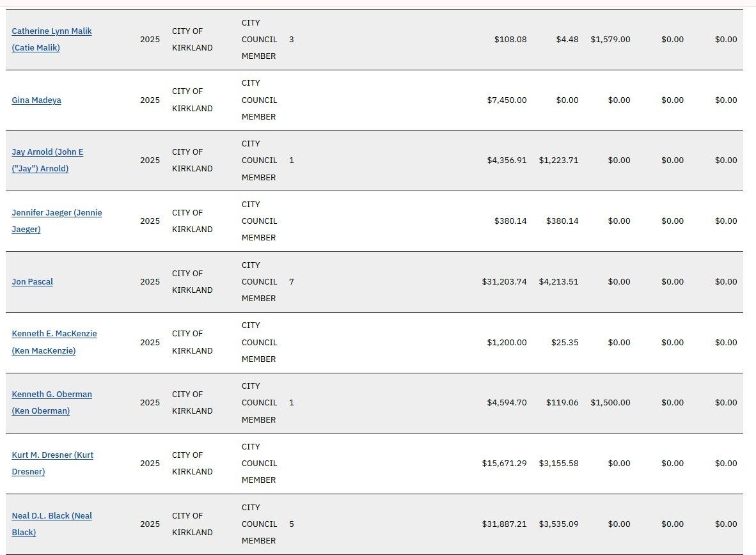Click position number 7 in Jon Pascal row
This screenshot has height=555, width=756.
pos(291,281)
